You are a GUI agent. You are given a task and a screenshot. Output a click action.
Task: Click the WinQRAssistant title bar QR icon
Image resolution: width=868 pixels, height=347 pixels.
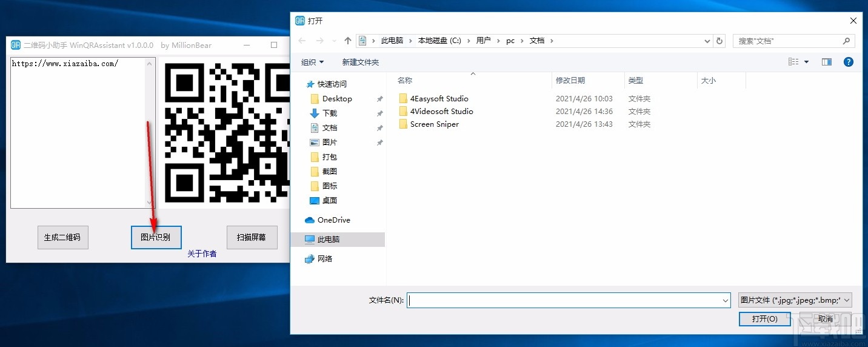(x=16, y=45)
